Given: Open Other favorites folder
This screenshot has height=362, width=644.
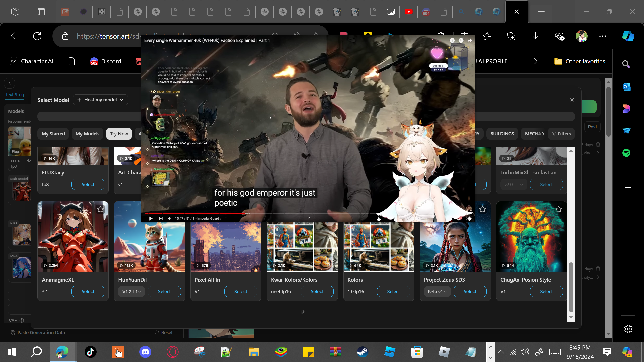Looking at the screenshot, I should pyautogui.click(x=580, y=61).
